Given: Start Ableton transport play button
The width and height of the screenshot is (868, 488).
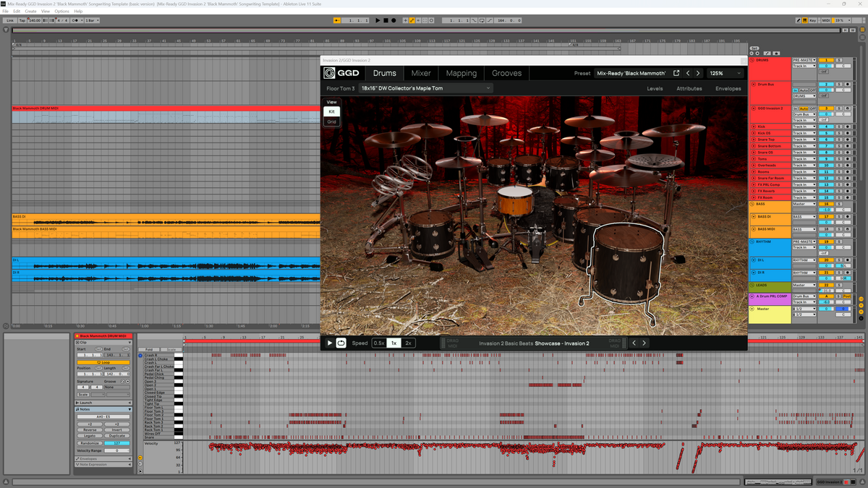Looking at the screenshot, I should pyautogui.click(x=378, y=20).
